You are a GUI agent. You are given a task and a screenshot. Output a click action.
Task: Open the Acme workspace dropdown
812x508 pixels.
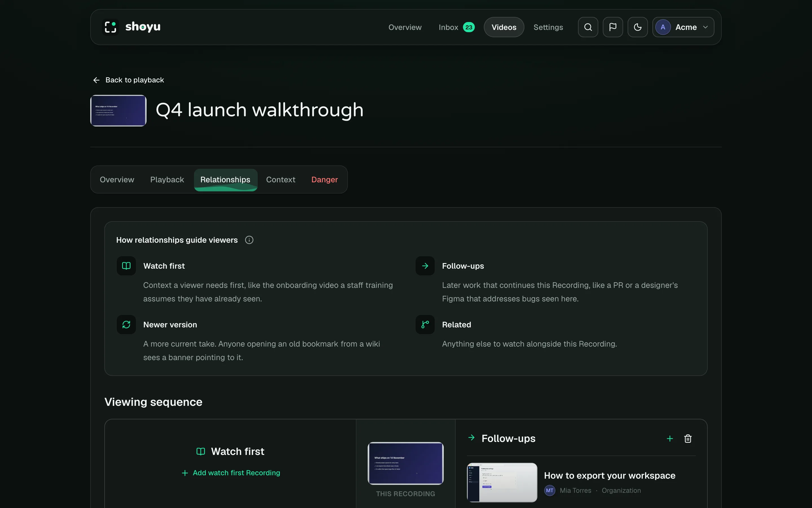click(x=683, y=27)
